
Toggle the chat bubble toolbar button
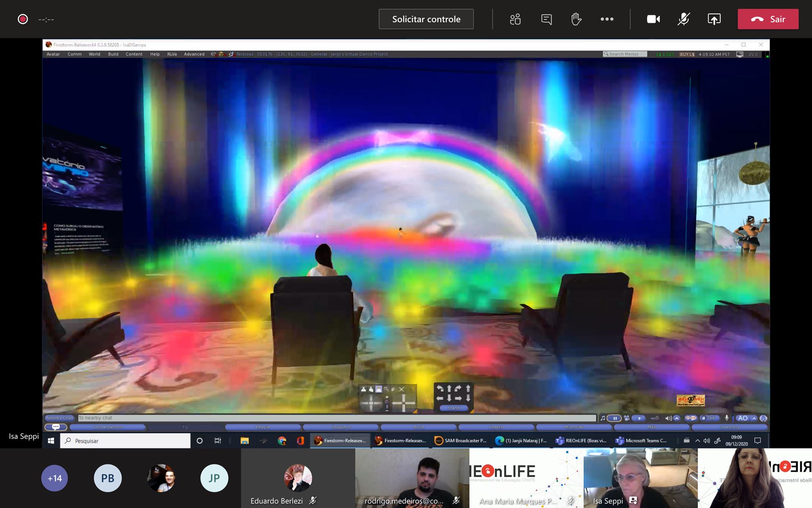click(x=56, y=427)
